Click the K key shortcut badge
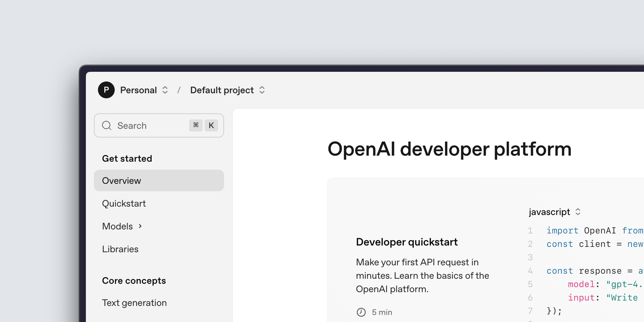 point(211,125)
